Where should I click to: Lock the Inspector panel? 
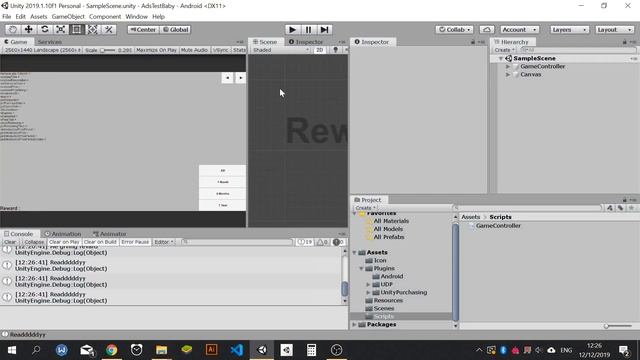[x=473, y=42]
